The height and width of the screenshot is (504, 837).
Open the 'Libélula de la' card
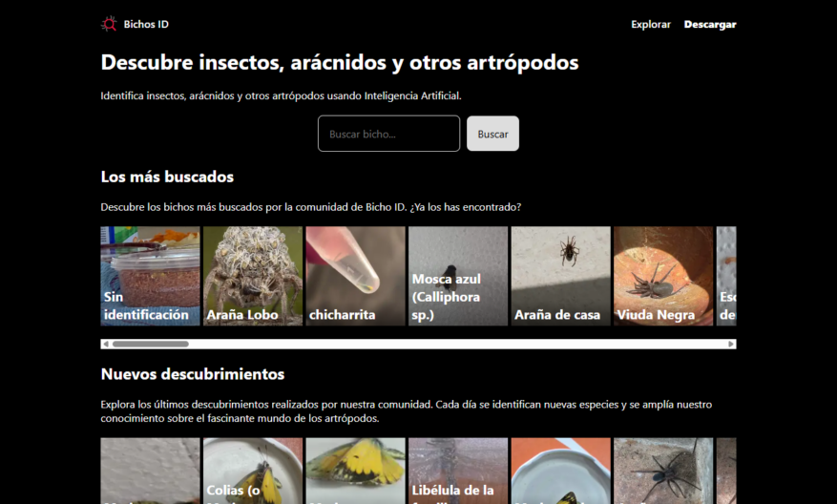coord(458,471)
